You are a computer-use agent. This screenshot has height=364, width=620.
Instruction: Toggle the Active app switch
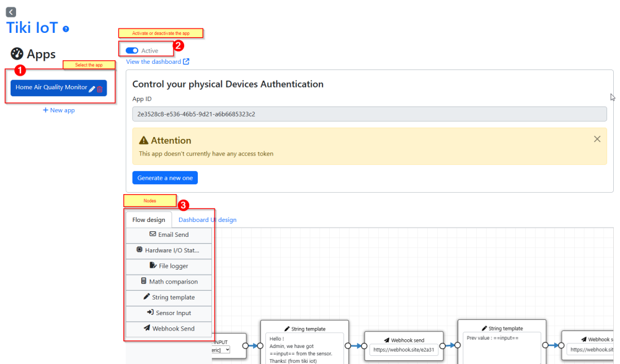[x=131, y=51]
